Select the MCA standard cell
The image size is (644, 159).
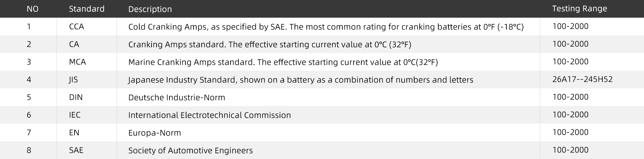tap(77, 62)
